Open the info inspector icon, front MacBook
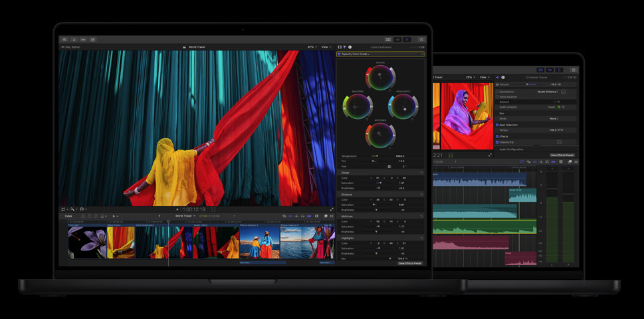The width and height of the screenshot is (644, 319). (350, 47)
